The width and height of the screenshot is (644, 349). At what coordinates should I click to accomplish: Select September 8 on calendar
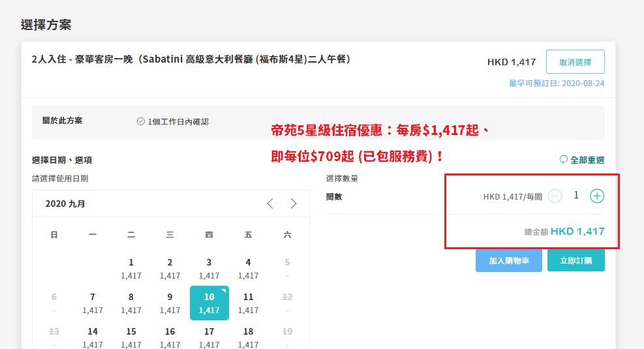(131, 303)
